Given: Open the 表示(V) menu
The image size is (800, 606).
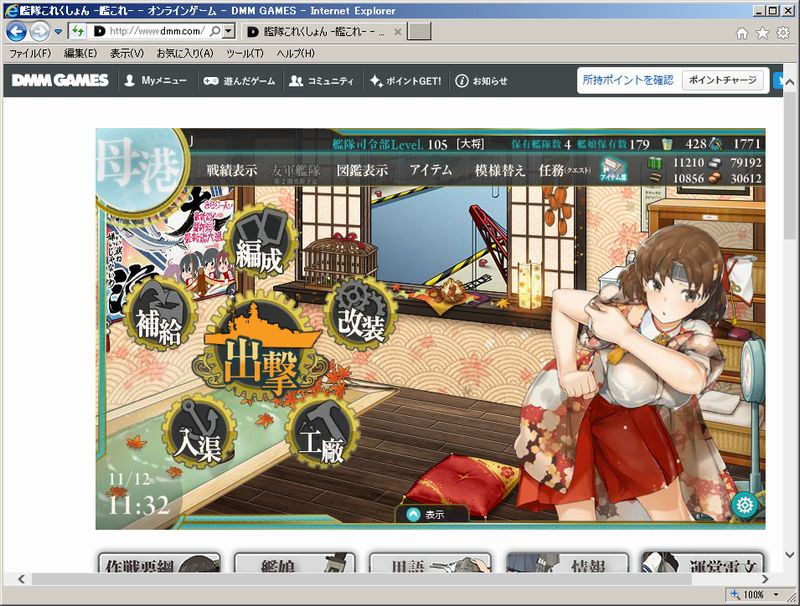Looking at the screenshot, I should tap(127, 53).
